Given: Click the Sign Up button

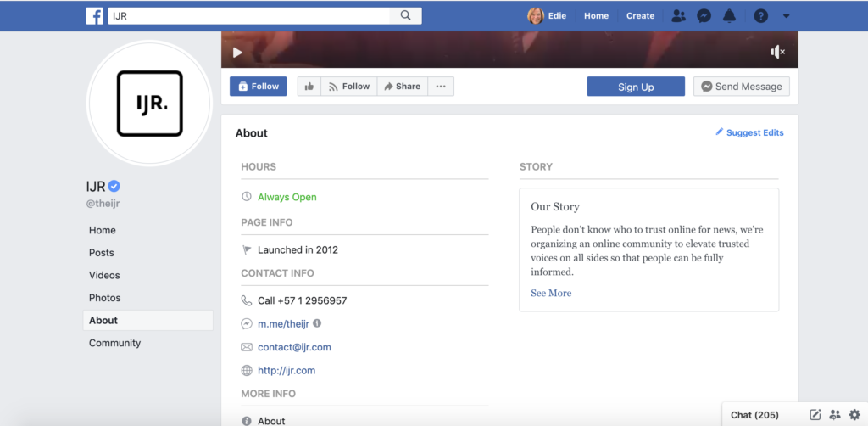Looking at the screenshot, I should pyautogui.click(x=636, y=87).
